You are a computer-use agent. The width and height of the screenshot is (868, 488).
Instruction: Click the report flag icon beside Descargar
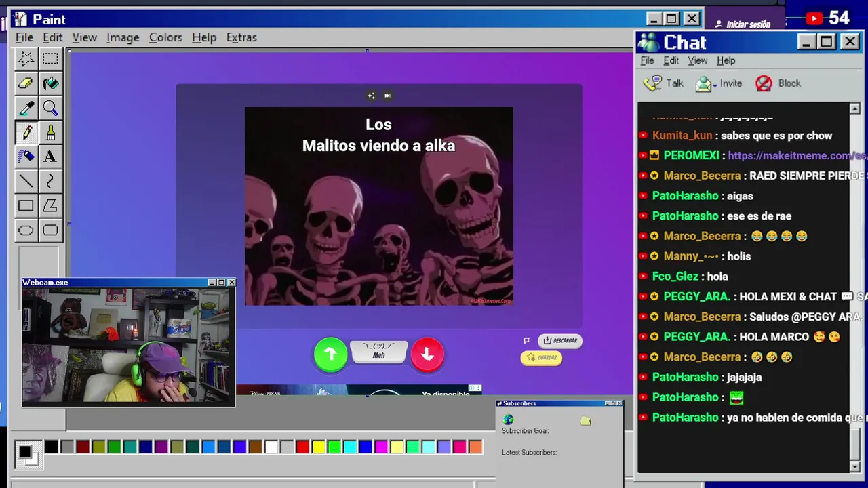pos(526,340)
